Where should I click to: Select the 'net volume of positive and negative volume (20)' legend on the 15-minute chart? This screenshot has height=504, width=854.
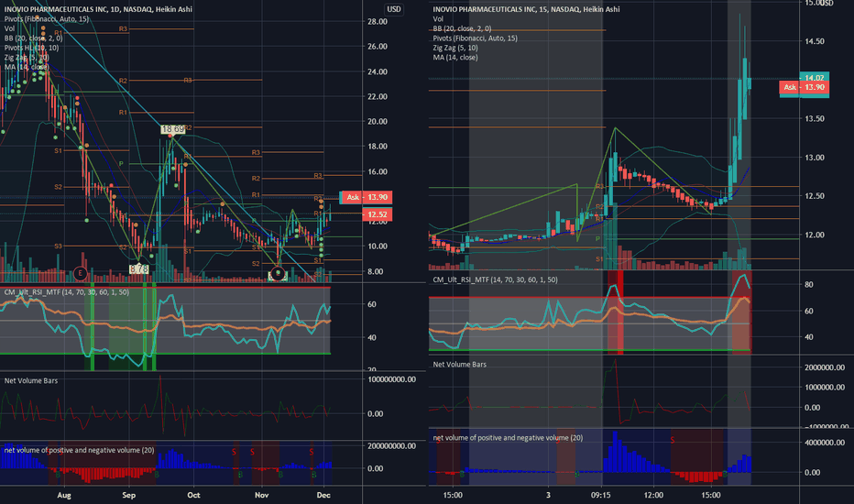coord(508,437)
